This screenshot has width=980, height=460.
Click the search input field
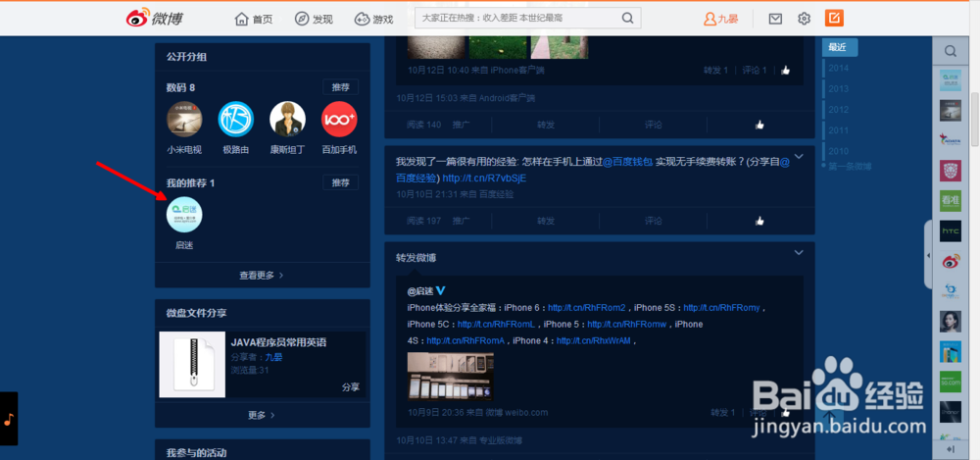(x=517, y=19)
